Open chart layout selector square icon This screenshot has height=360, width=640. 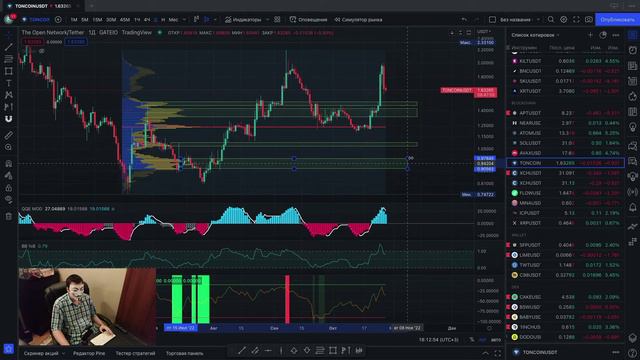pos(492,20)
